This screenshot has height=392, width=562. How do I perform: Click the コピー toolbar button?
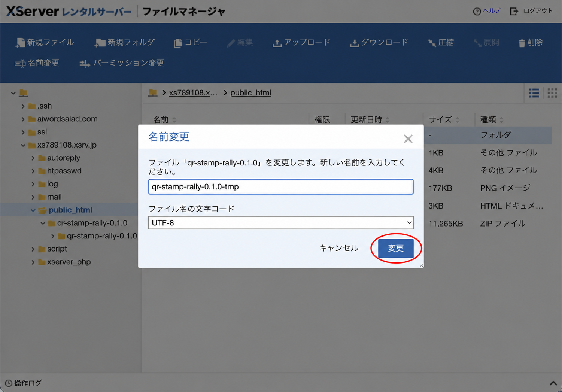[191, 42]
